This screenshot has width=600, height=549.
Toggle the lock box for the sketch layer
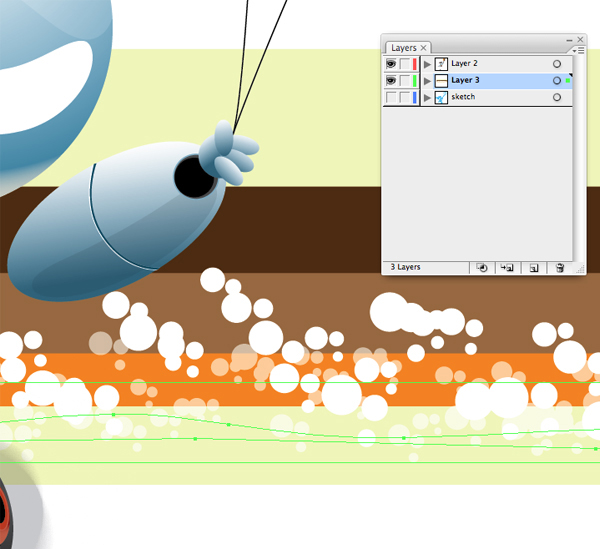pyautogui.click(x=405, y=97)
